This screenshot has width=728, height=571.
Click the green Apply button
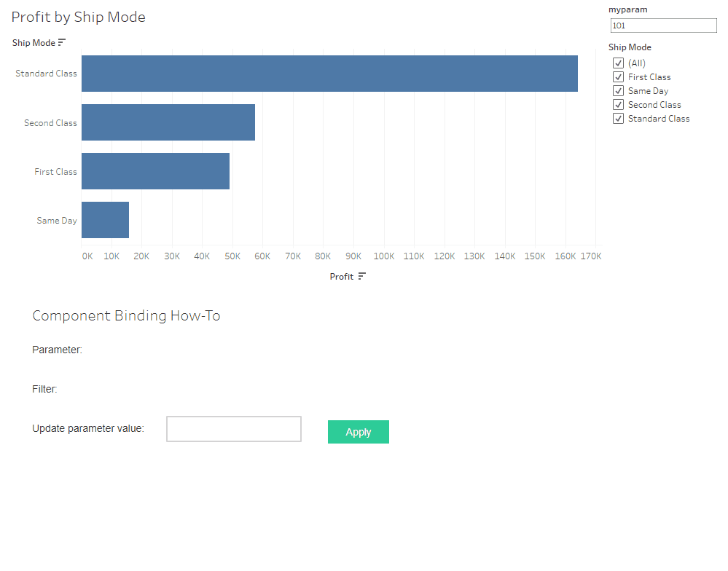(358, 431)
